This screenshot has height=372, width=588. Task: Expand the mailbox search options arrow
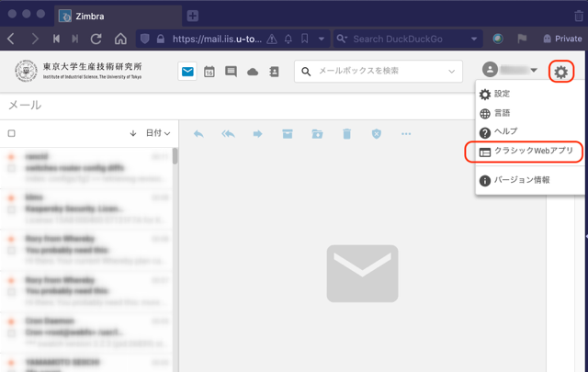(452, 71)
